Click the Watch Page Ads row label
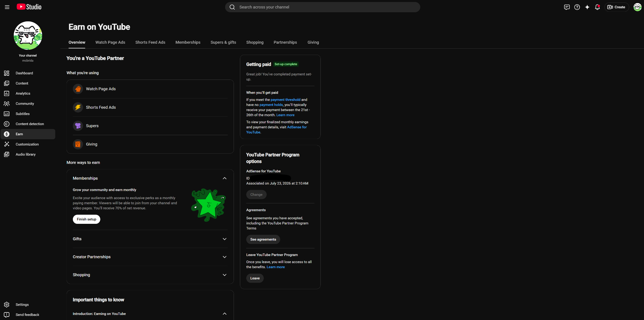The width and height of the screenshot is (644, 320). (101, 89)
